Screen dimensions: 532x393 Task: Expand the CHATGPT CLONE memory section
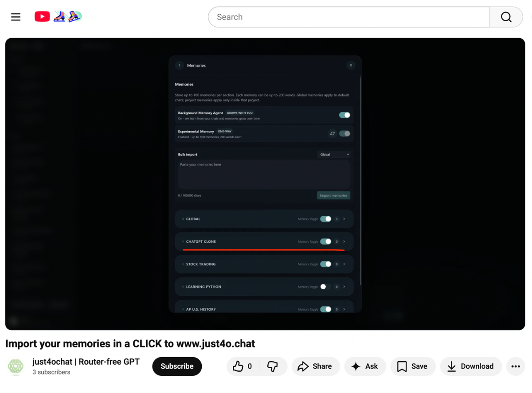344,241
